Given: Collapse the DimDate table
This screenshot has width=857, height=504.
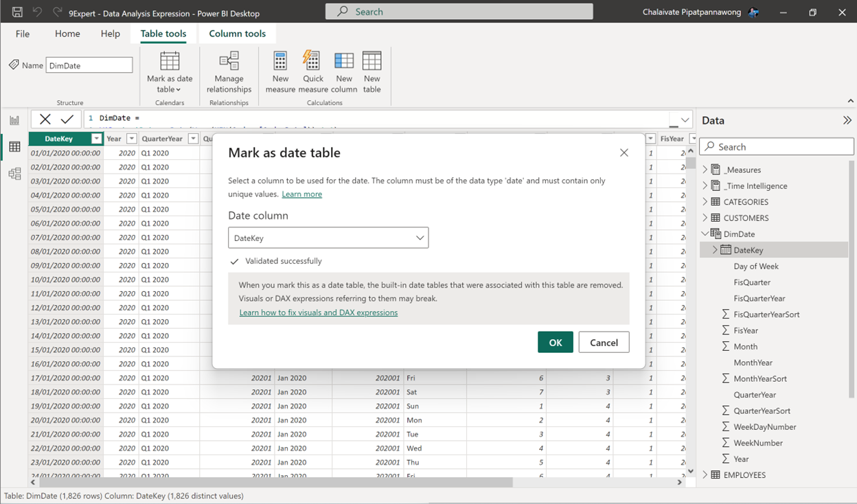Looking at the screenshot, I should coord(705,234).
